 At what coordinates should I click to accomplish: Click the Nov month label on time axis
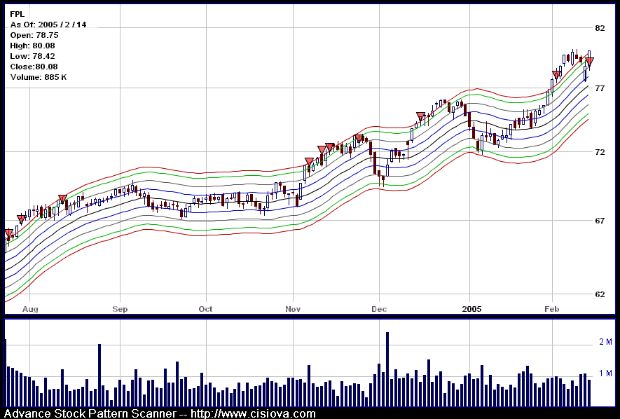point(293,309)
